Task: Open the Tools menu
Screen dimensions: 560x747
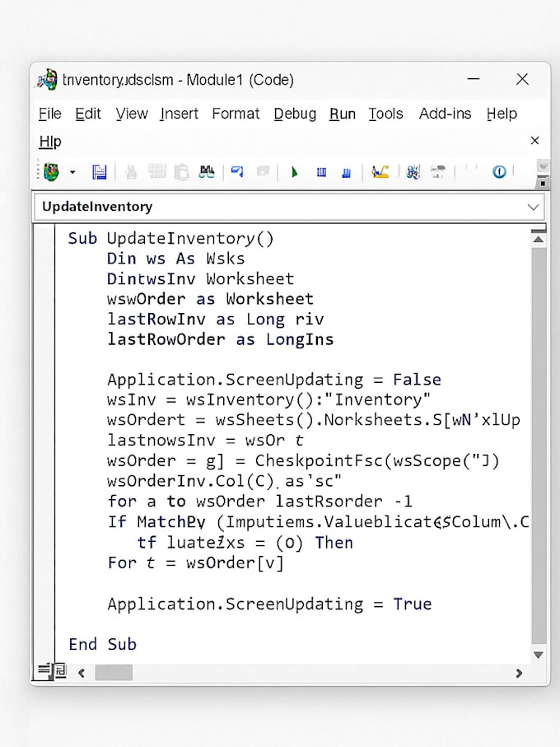Action: (385, 114)
